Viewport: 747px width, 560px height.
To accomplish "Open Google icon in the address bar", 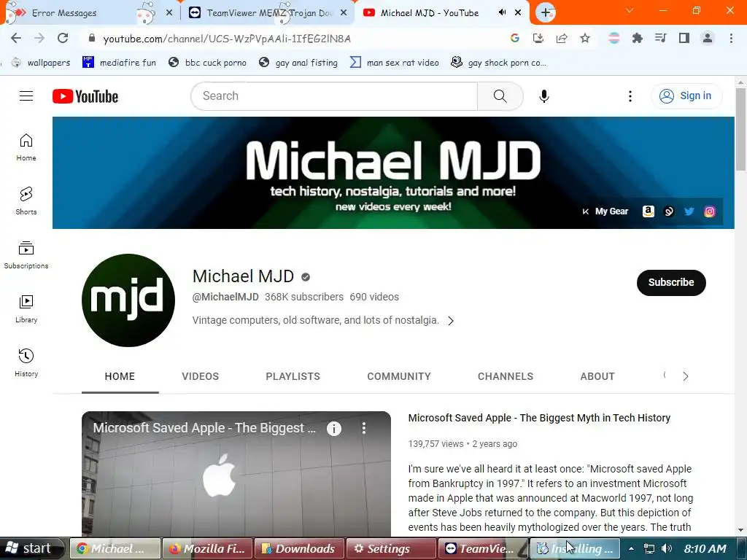I will tap(514, 38).
